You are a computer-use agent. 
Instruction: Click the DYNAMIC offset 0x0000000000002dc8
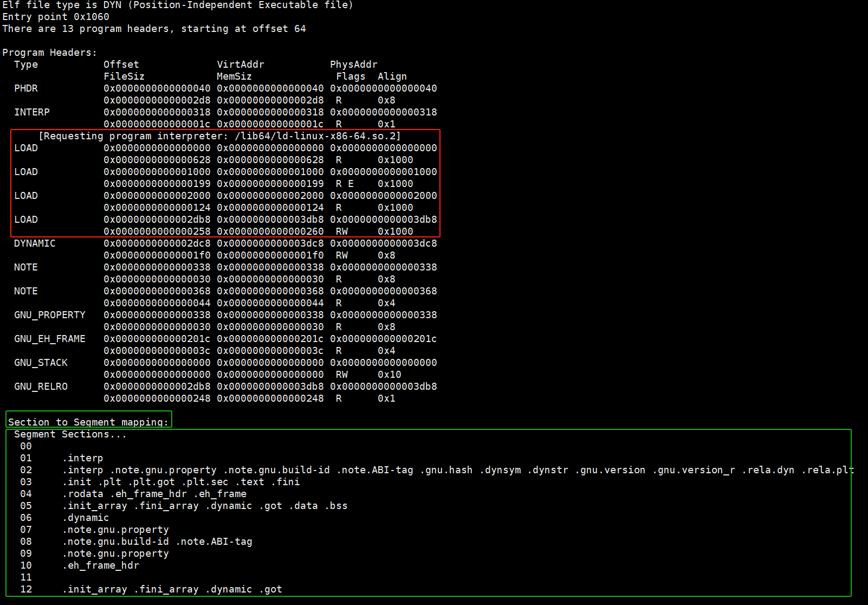(x=157, y=243)
